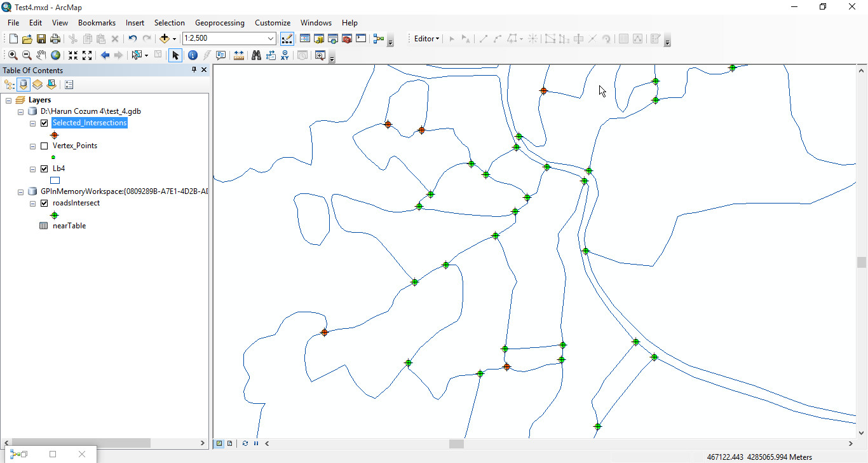The height and width of the screenshot is (463, 868).
Task: Select the Zoom In tool
Action: (13, 55)
